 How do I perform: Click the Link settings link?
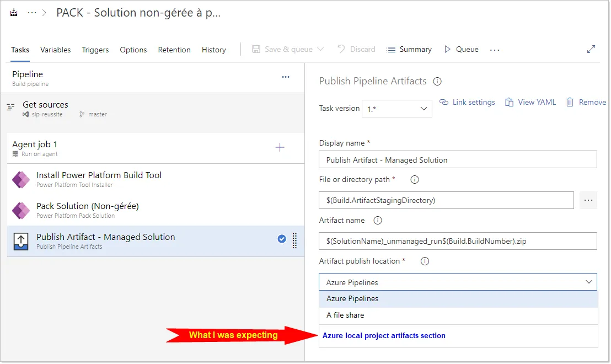(x=467, y=102)
